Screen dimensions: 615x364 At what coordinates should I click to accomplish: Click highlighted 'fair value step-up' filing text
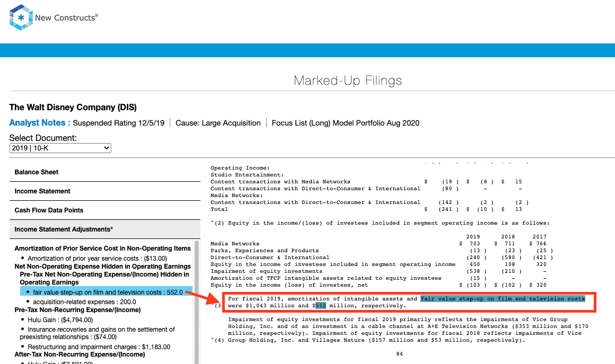503,299
